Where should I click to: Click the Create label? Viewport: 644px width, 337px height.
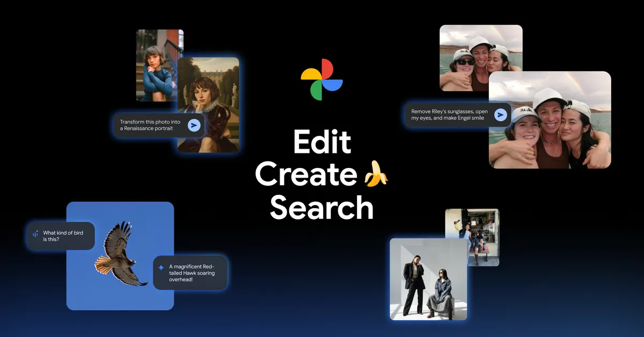[x=308, y=174]
